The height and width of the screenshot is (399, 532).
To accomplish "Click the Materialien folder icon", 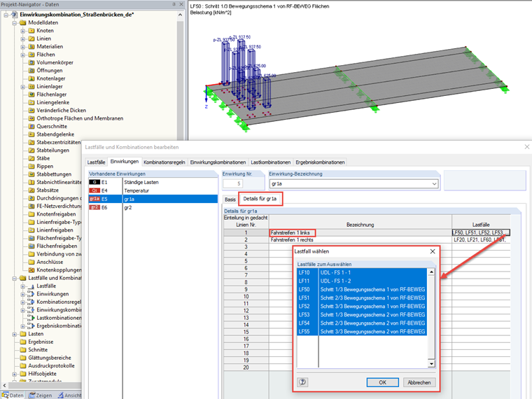I will (x=31, y=46).
